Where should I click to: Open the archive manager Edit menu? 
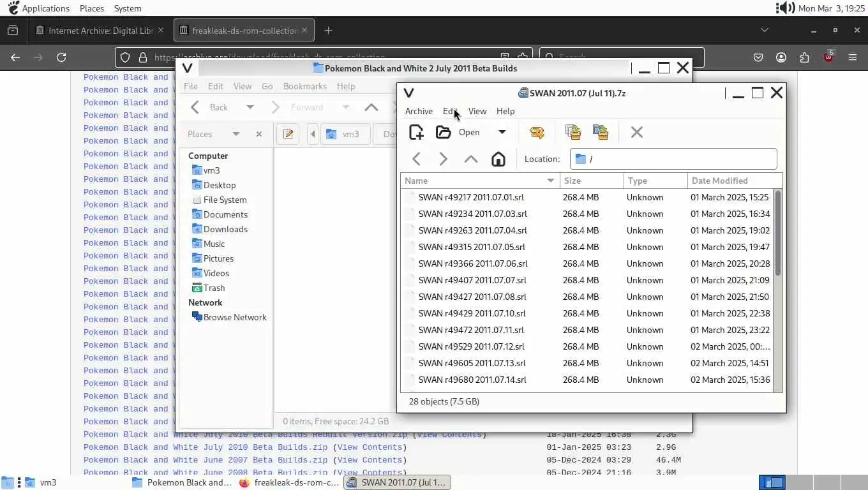click(x=450, y=111)
